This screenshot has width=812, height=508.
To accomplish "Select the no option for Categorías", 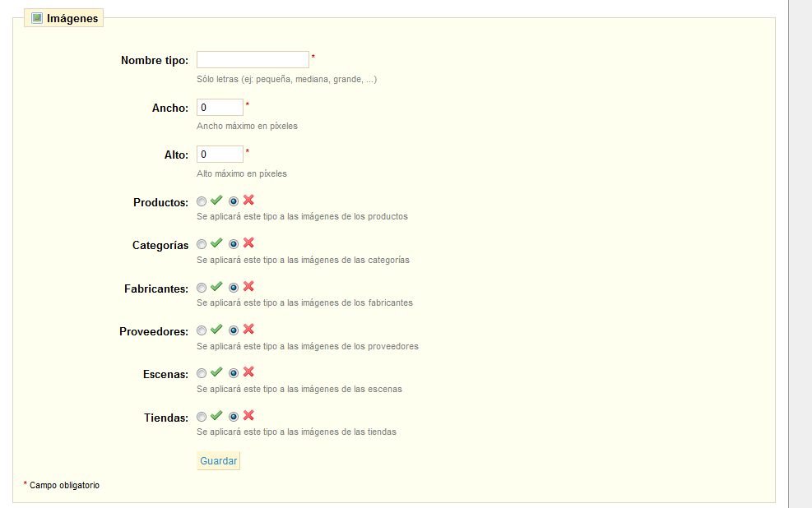I will coord(233,243).
